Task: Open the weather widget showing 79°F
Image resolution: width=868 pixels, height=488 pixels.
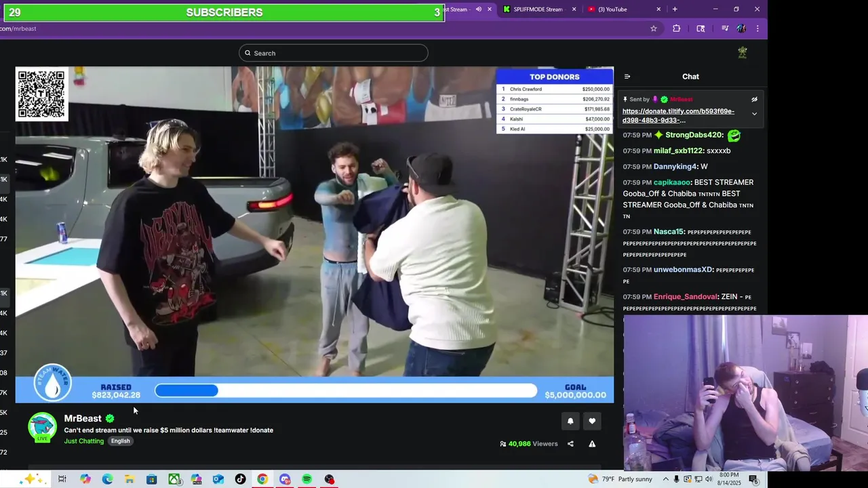Action: pos(620,479)
